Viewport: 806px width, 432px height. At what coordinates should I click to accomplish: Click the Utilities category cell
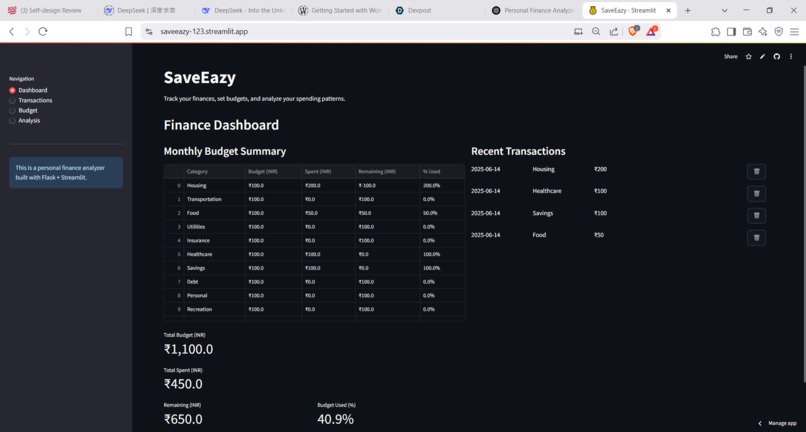point(214,227)
